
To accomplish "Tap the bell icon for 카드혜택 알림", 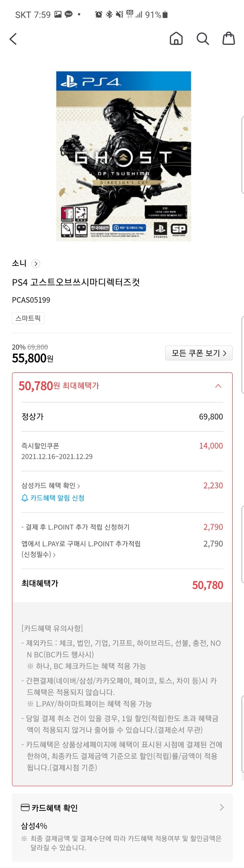I will tap(25, 498).
